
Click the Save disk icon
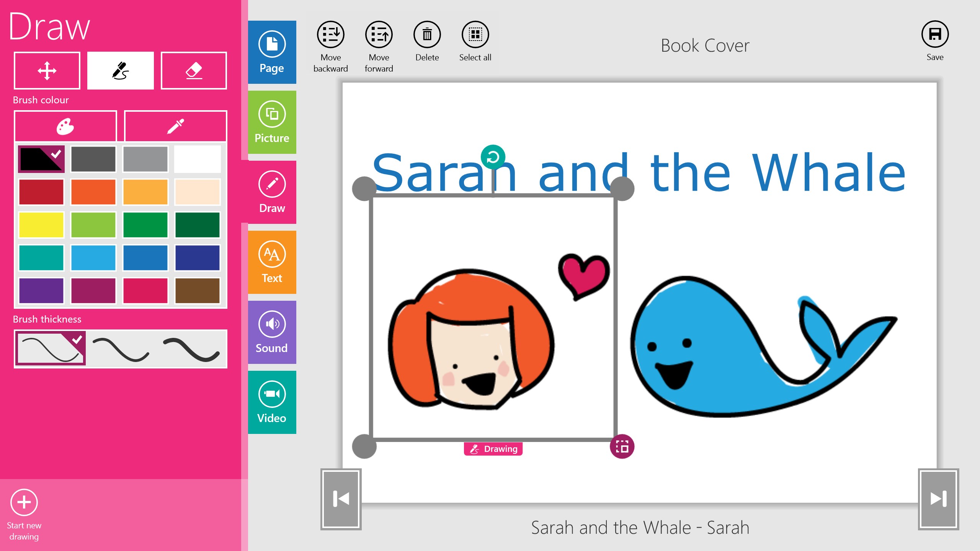click(934, 34)
